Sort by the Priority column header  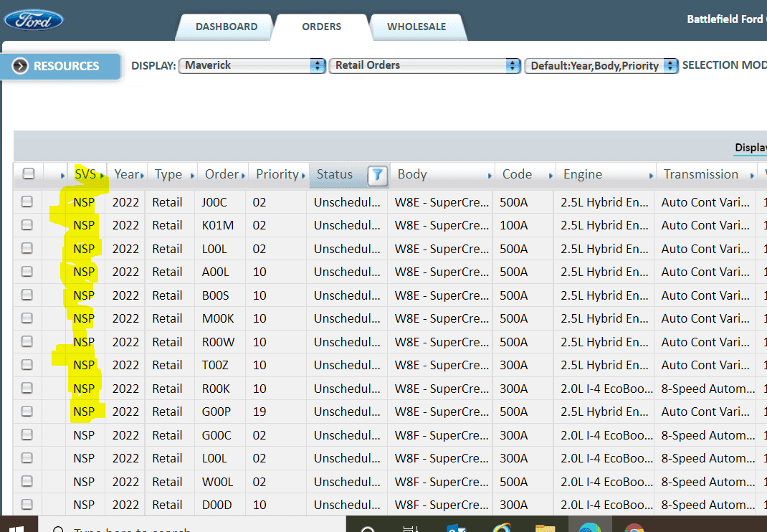(278, 175)
